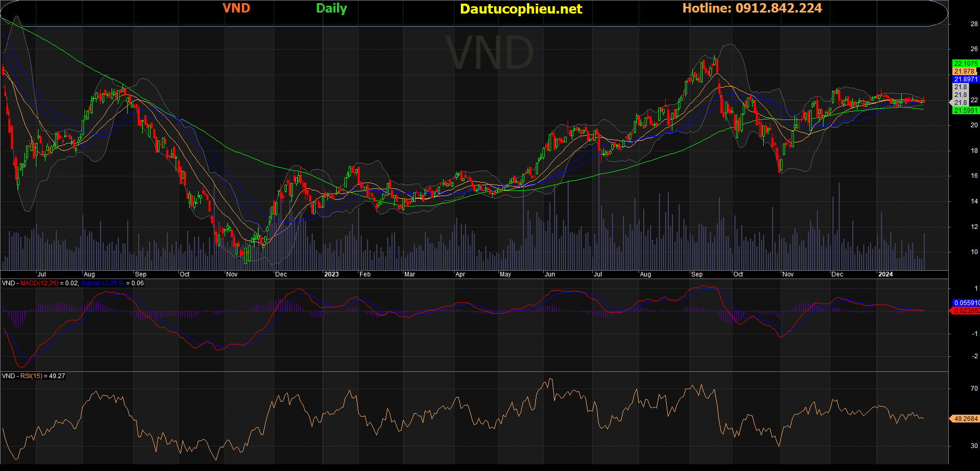Select the blue 21.8971 price tag
The image size is (980, 471).
tap(965, 79)
